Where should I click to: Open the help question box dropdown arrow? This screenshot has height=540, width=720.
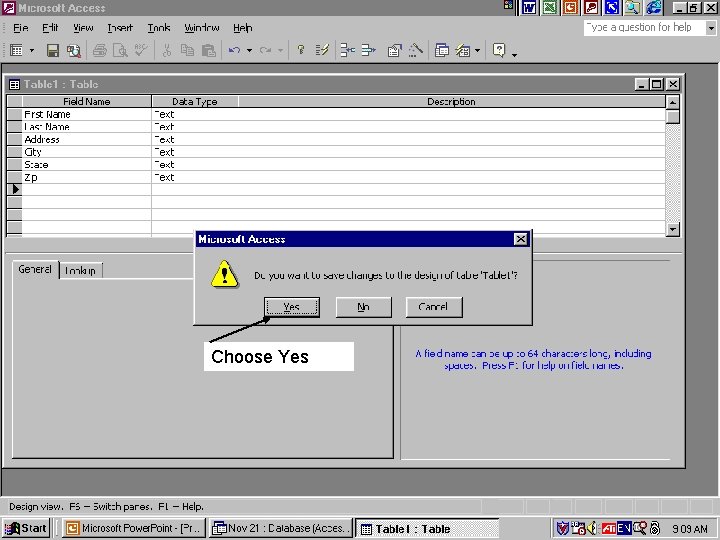[x=711, y=28]
